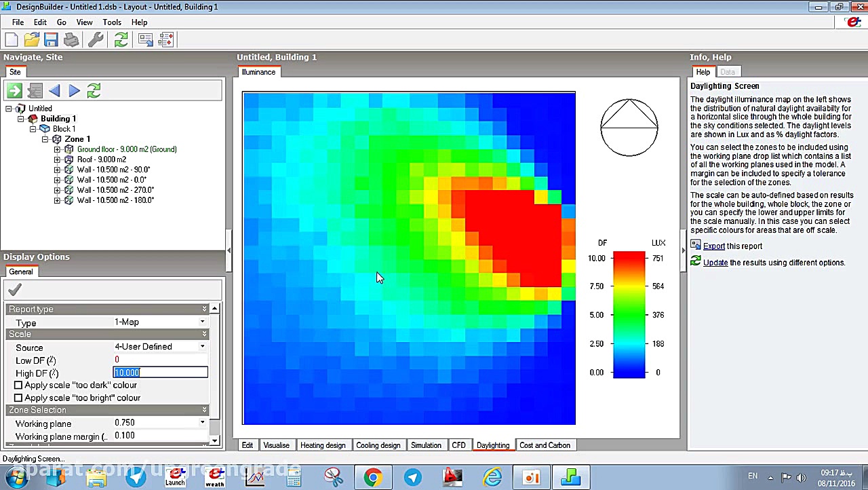This screenshot has width=868, height=490.
Task: Switch to the CFD tab
Action: click(x=459, y=445)
